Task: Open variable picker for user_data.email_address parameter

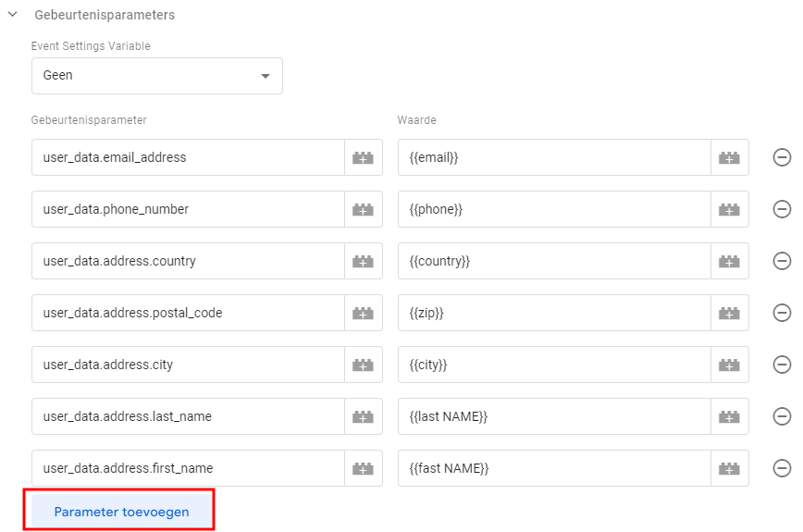Action: [x=363, y=158]
